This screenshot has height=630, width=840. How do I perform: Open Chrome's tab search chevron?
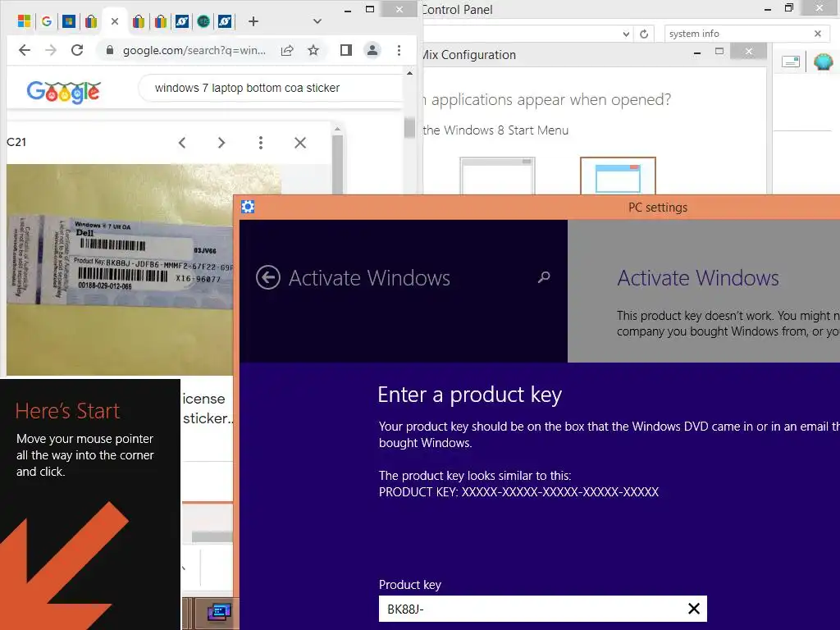pyautogui.click(x=317, y=21)
